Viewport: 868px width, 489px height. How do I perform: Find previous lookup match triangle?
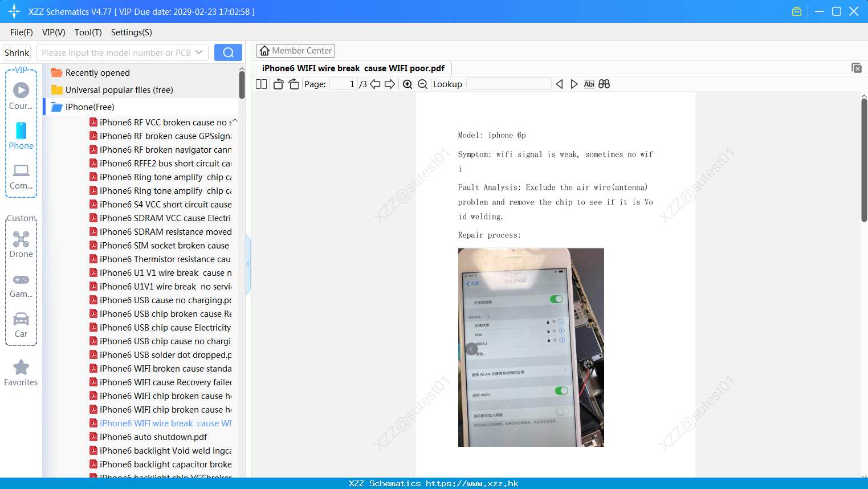(x=559, y=84)
